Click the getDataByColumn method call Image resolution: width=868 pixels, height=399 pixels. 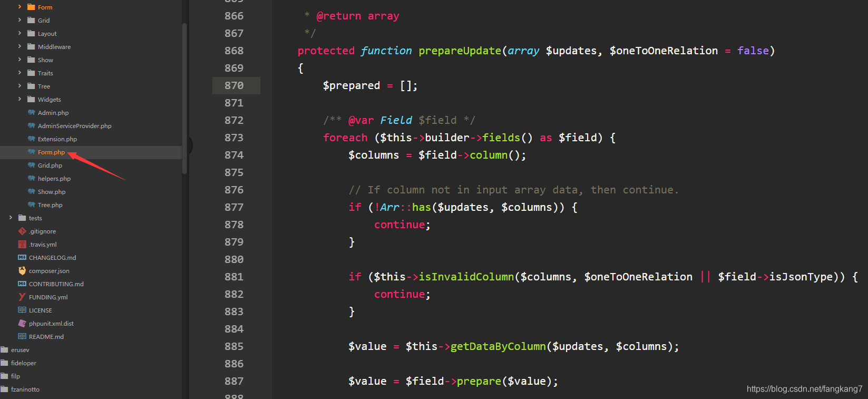tap(498, 346)
